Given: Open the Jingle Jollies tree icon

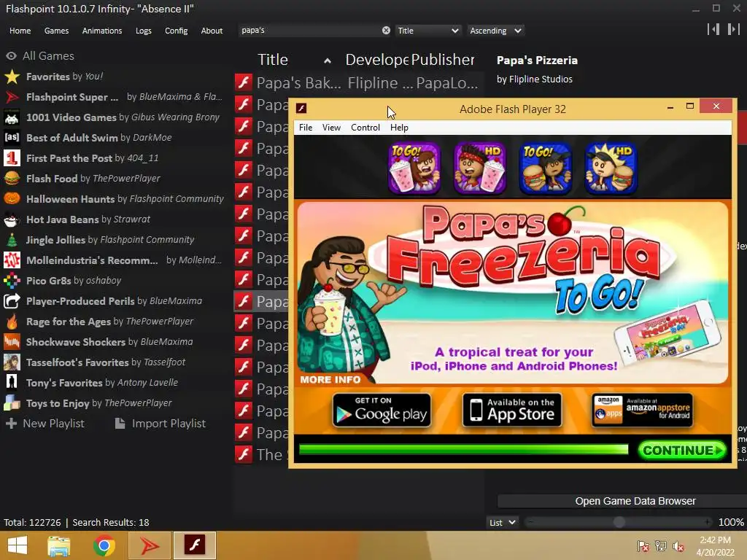Looking at the screenshot, I should [12, 240].
